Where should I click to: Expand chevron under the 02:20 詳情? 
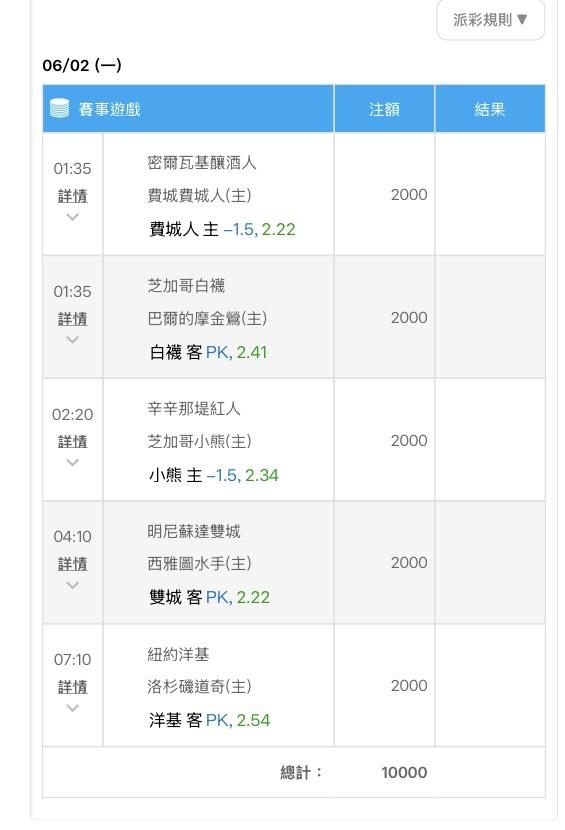click(x=73, y=463)
